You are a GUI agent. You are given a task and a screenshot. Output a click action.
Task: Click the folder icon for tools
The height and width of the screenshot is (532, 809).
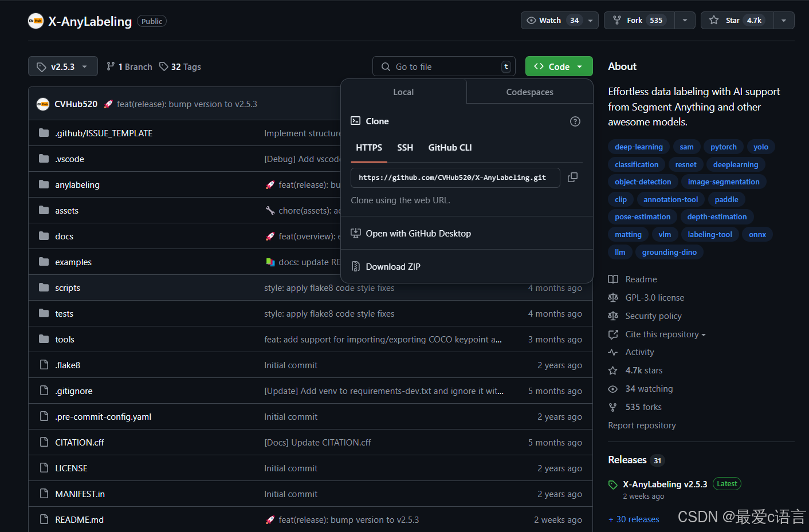(44, 339)
